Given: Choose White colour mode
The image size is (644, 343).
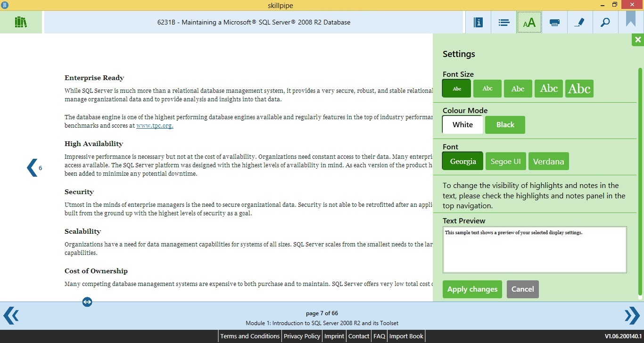Looking at the screenshot, I should (x=462, y=125).
